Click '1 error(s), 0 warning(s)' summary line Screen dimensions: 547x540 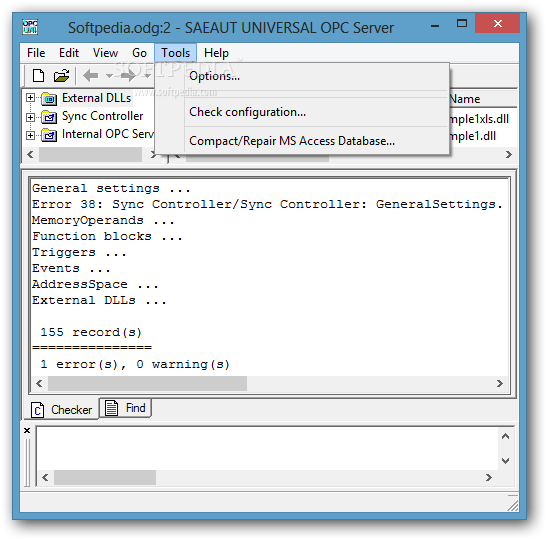pyautogui.click(x=135, y=364)
